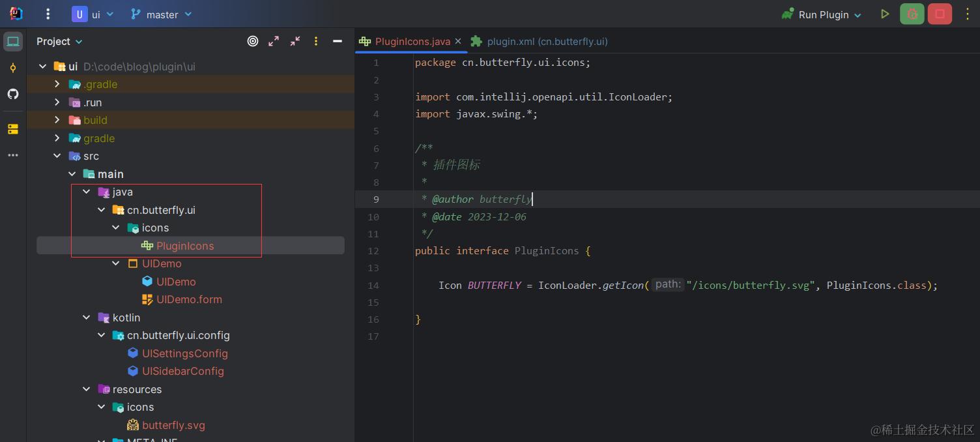The height and width of the screenshot is (442, 980).
Task: Expand the .gradle folder
Action: [x=57, y=84]
